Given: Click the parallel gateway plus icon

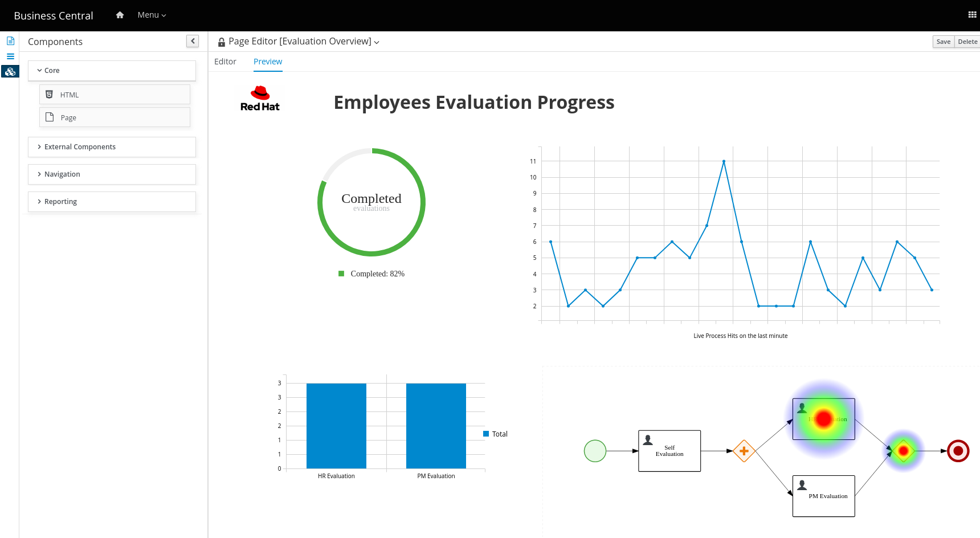Looking at the screenshot, I should [744, 451].
